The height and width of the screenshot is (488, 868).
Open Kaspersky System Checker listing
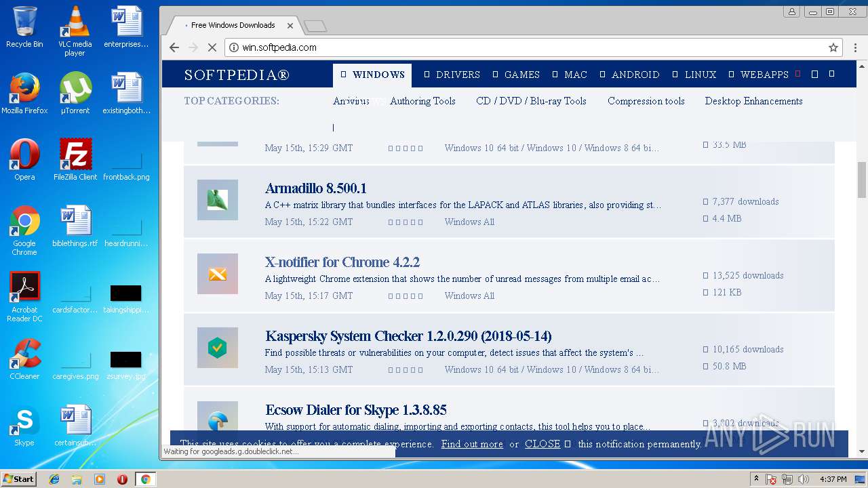coord(408,336)
